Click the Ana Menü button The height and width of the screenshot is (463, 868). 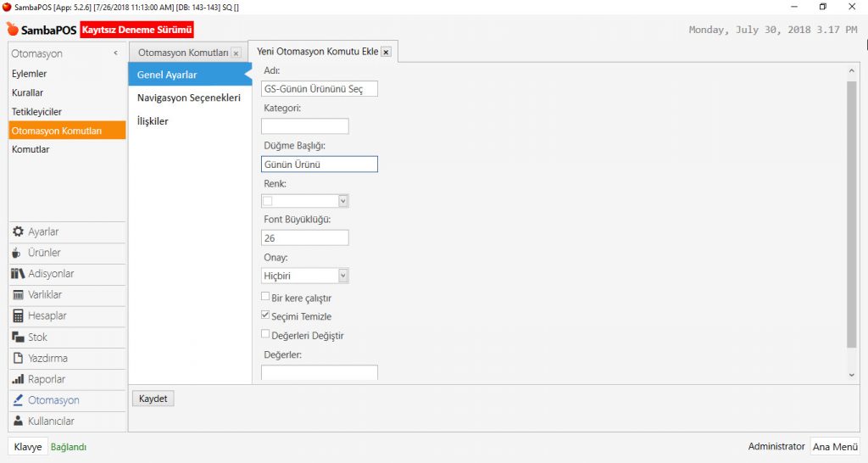click(x=834, y=447)
